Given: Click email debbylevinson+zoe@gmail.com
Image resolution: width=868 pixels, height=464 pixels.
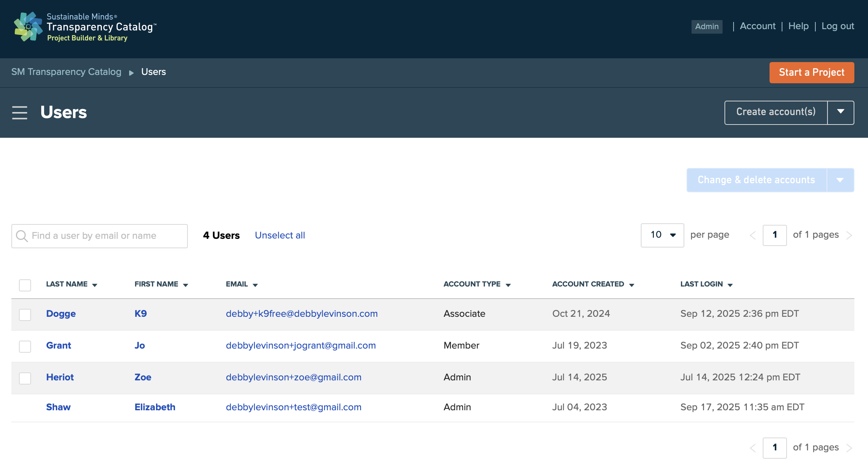Looking at the screenshot, I should pyautogui.click(x=293, y=377).
